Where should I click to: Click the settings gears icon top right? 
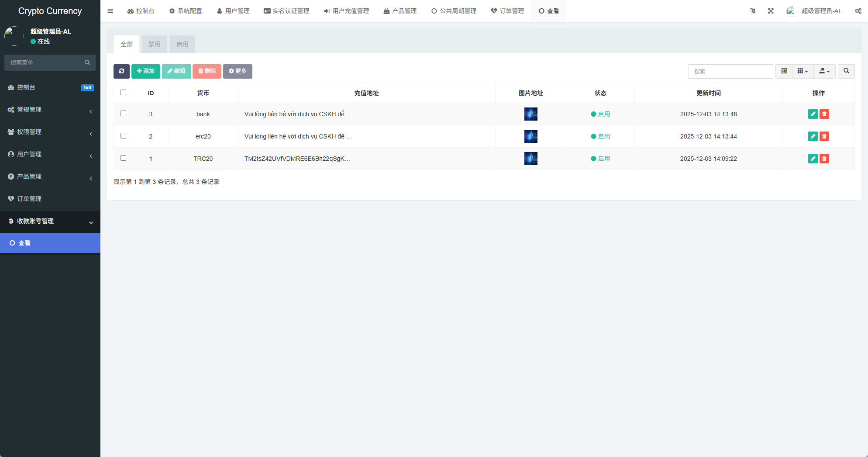point(858,10)
